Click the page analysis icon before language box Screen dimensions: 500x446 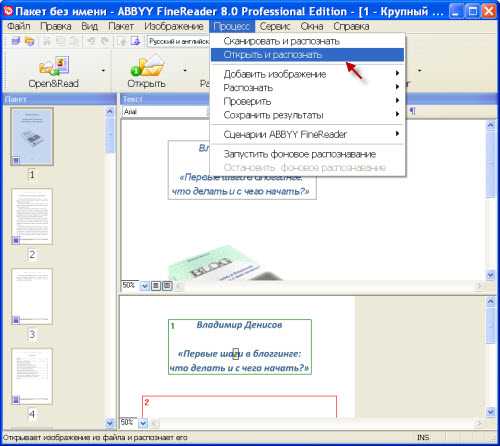pyautogui.click(x=136, y=42)
